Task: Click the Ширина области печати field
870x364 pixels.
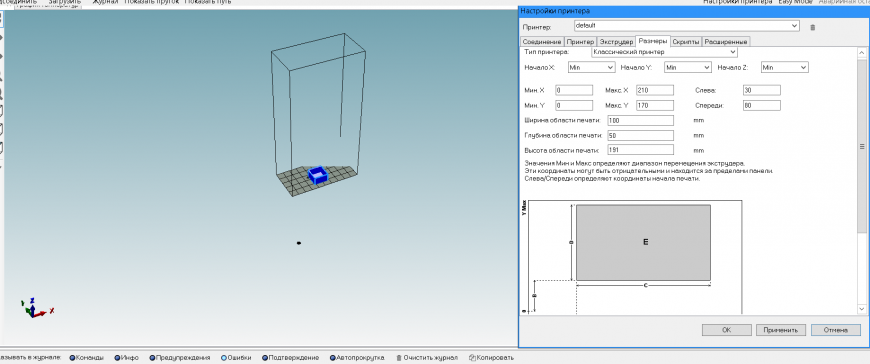Action: [x=640, y=120]
